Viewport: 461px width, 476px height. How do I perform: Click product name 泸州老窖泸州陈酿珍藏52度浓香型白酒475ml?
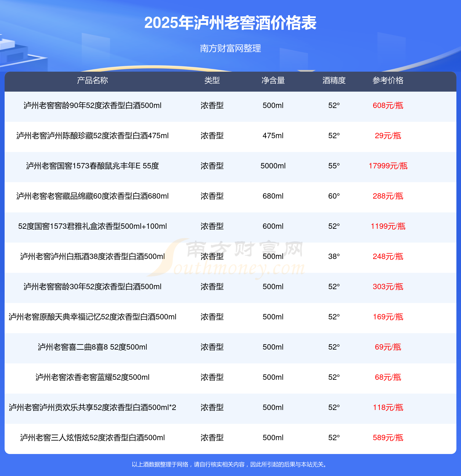92,136
